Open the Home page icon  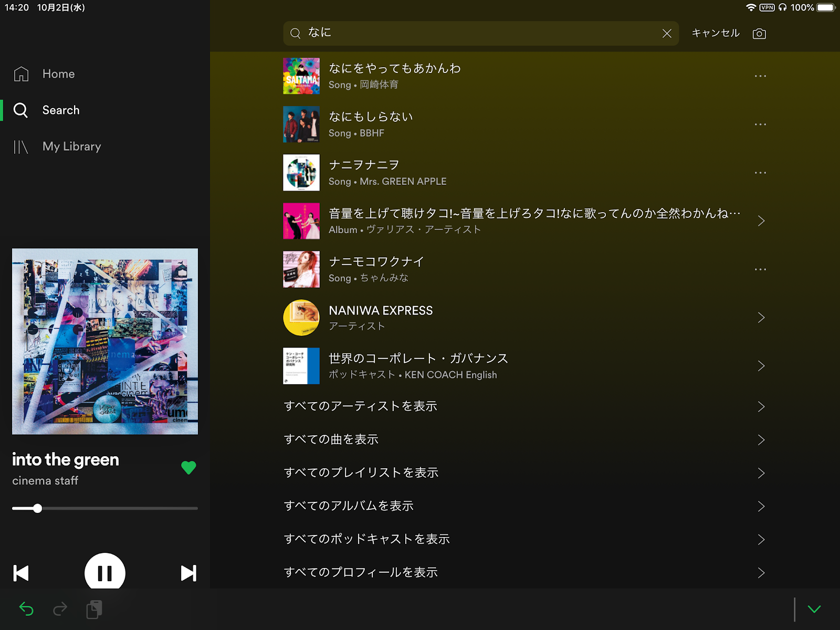[x=21, y=74]
